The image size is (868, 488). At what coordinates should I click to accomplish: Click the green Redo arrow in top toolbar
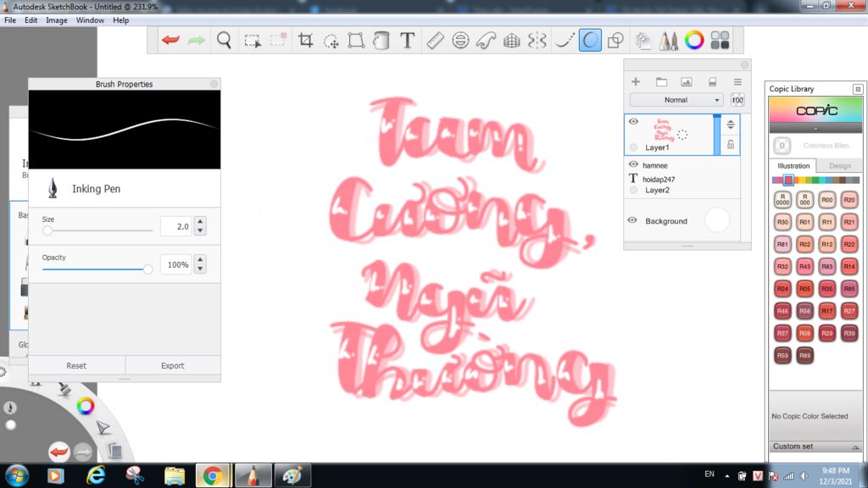click(197, 40)
